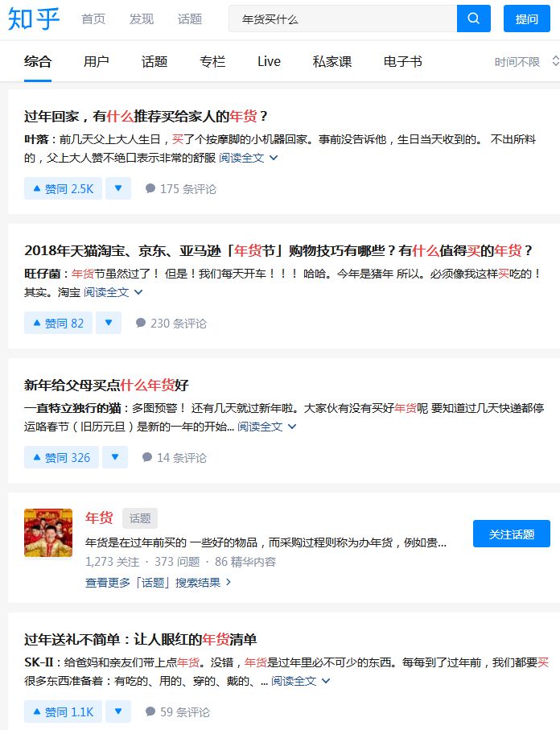Upvote the answer with 赞同 2.5K
This screenshot has width=560, height=730.
pos(63,189)
